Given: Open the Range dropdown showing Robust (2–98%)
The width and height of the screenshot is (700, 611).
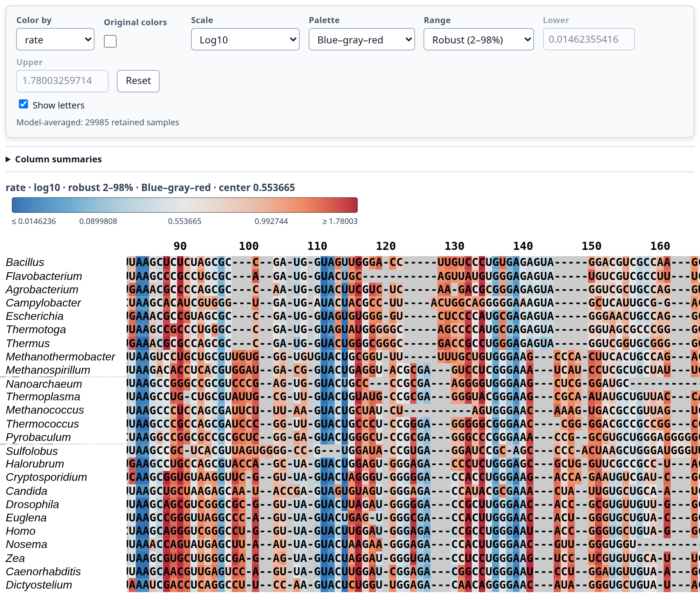Looking at the screenshot, I should coord(478,39).
